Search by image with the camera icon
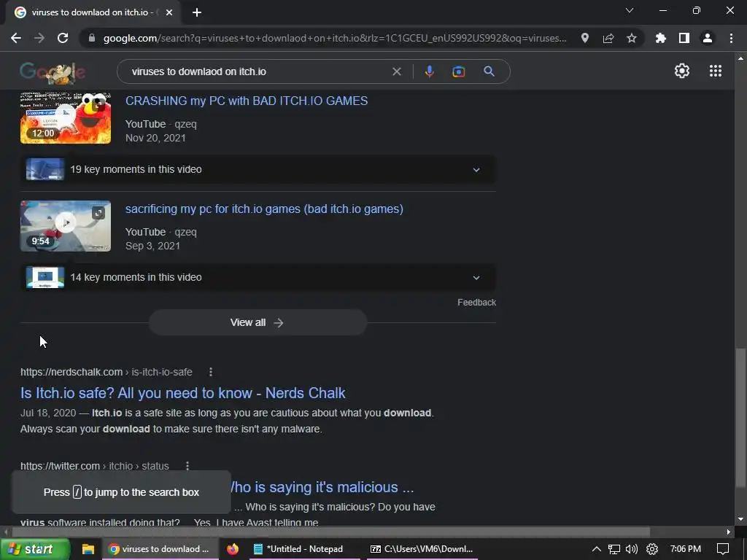The width and height of the screenshot is (747, 560). (458, 71)
